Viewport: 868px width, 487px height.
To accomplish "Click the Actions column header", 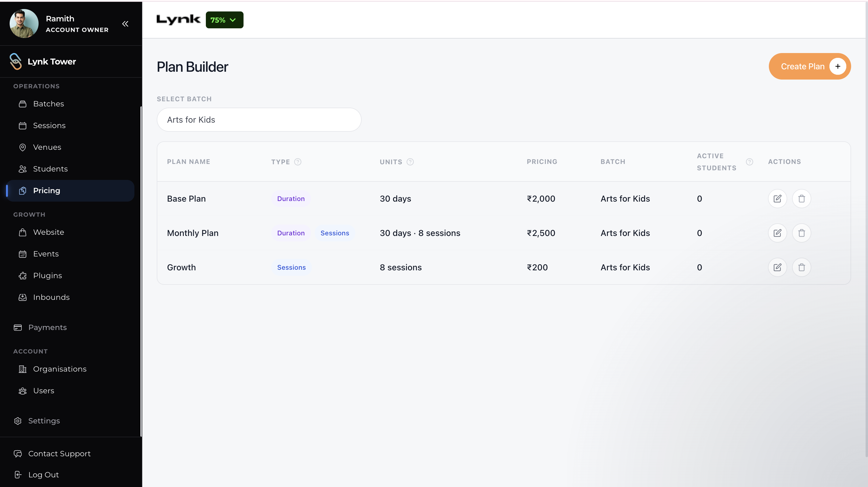I will tap(785, 162).
